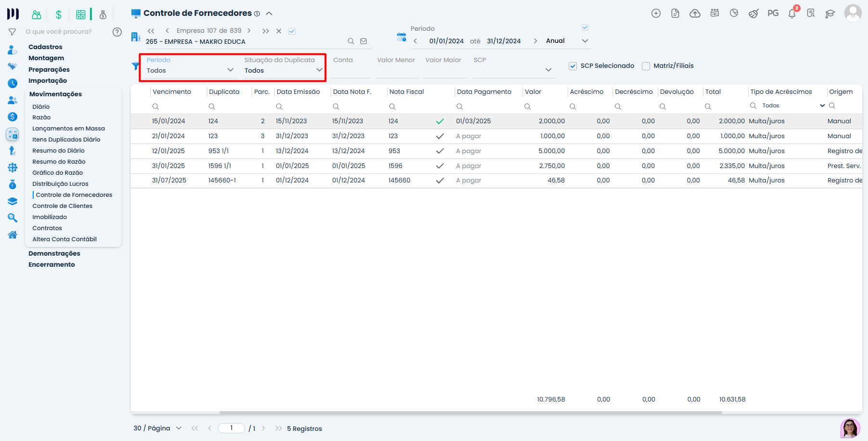Open the PG icon in top toolbar
This screenshot has width=868, height=441.
coord(773,13)
